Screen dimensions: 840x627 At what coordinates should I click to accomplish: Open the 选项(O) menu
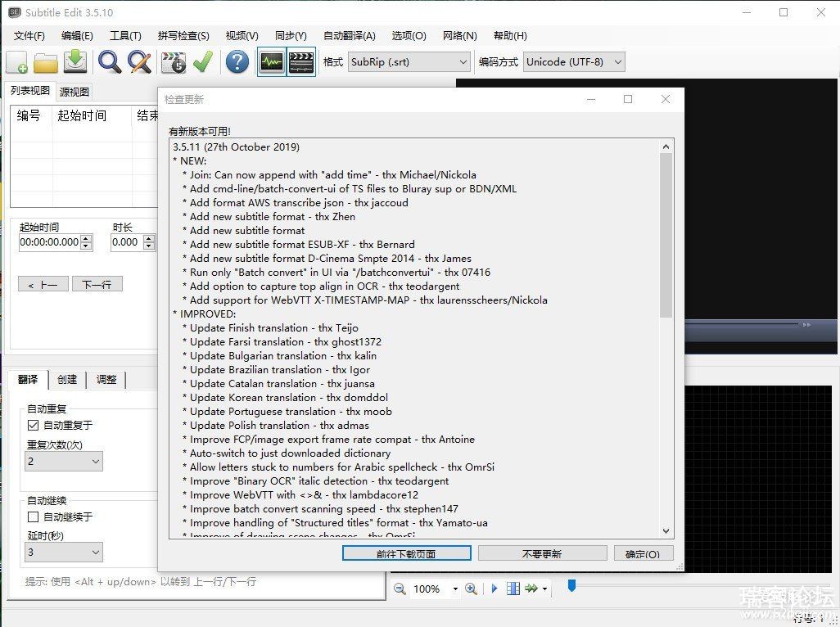tap(409, 36)
